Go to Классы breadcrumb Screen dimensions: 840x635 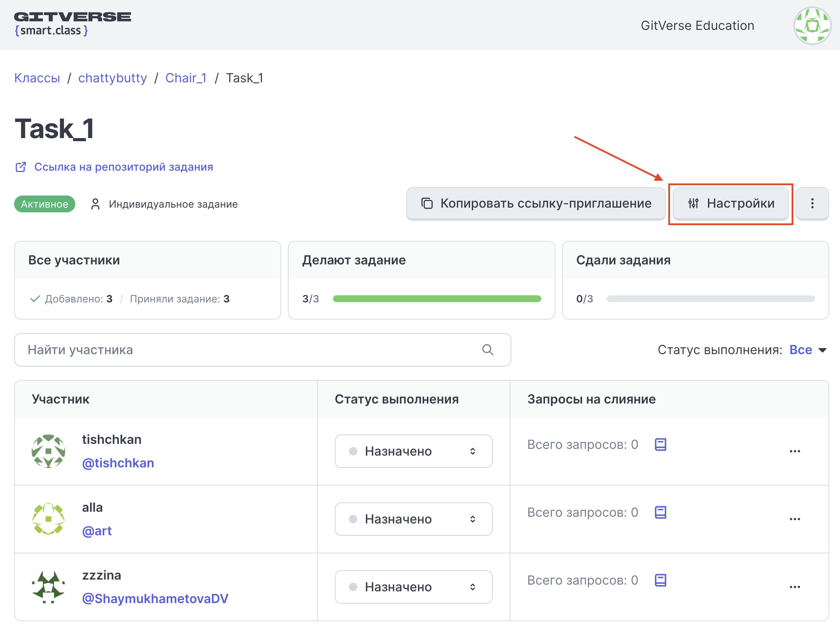click(37, 78)
